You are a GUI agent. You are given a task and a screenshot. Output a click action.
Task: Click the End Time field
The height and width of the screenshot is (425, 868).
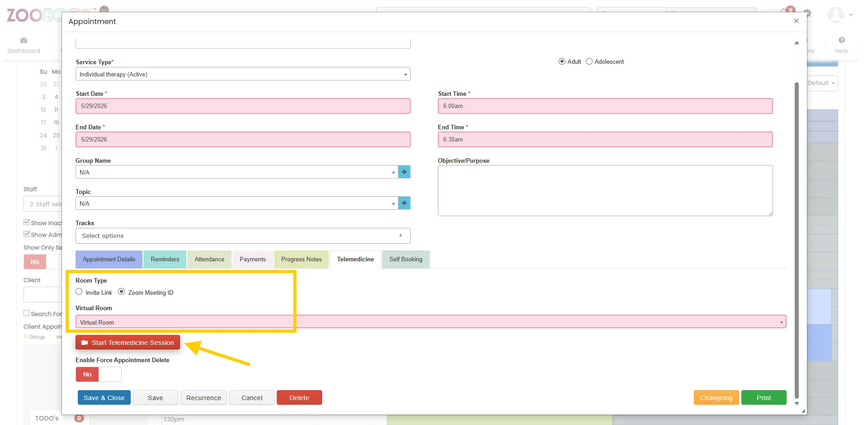point(605,139)
